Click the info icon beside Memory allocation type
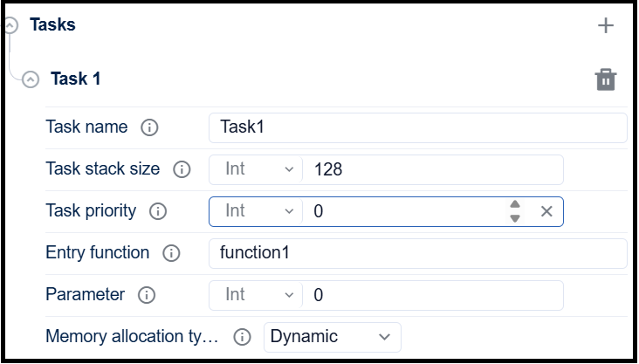Viewport: 639px width, 364px height. tap(244, 337)
